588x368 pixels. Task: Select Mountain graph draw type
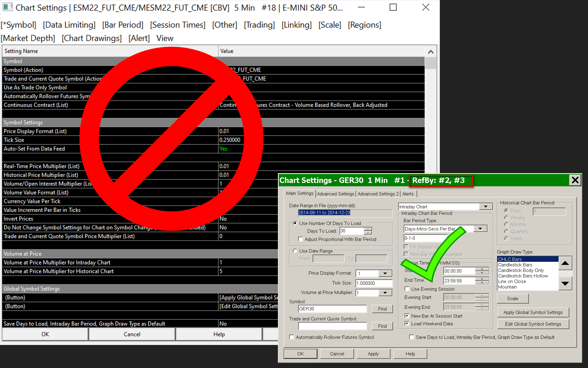point(528,287)
